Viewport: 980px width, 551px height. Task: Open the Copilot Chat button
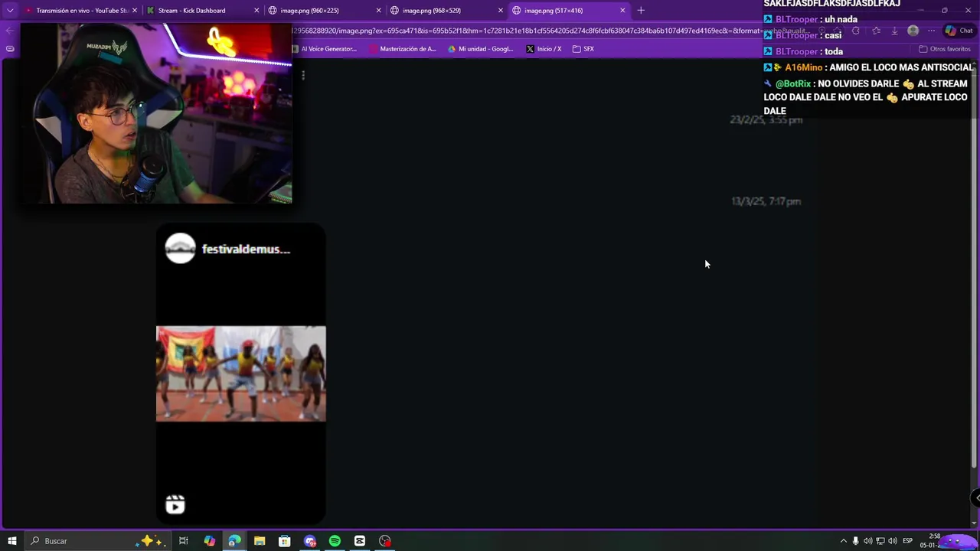coord(959,31)
